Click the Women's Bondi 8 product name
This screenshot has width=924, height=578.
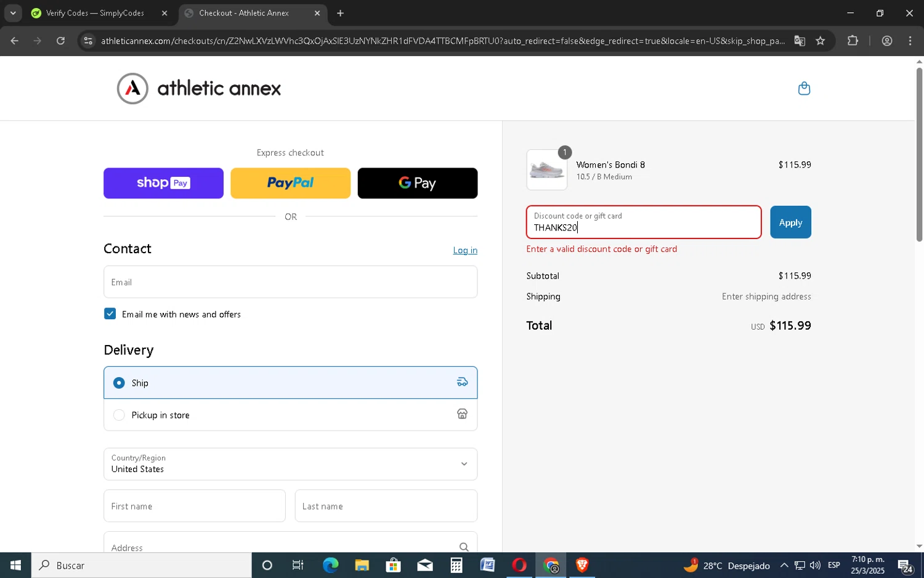pyautogui.click(x=610, y=165)
